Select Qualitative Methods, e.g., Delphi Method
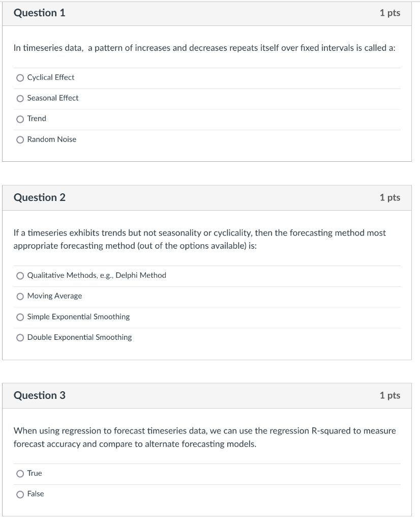The image size is (420, 521). pos(20,276)
